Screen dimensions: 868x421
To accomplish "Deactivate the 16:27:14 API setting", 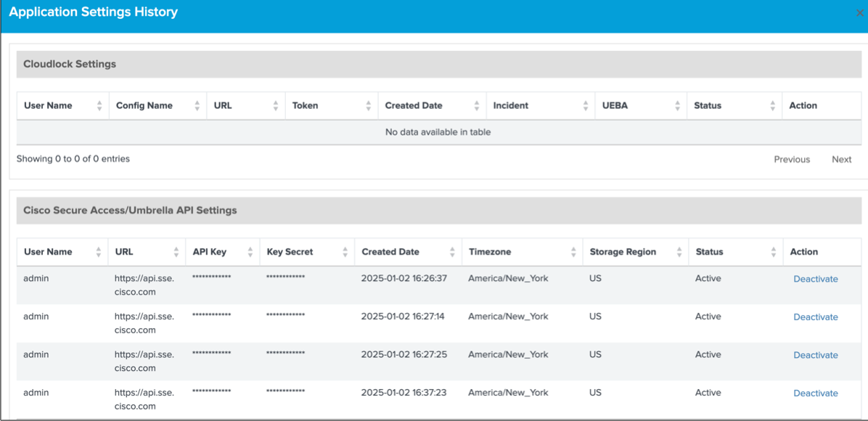I will (x=815, y=317).
